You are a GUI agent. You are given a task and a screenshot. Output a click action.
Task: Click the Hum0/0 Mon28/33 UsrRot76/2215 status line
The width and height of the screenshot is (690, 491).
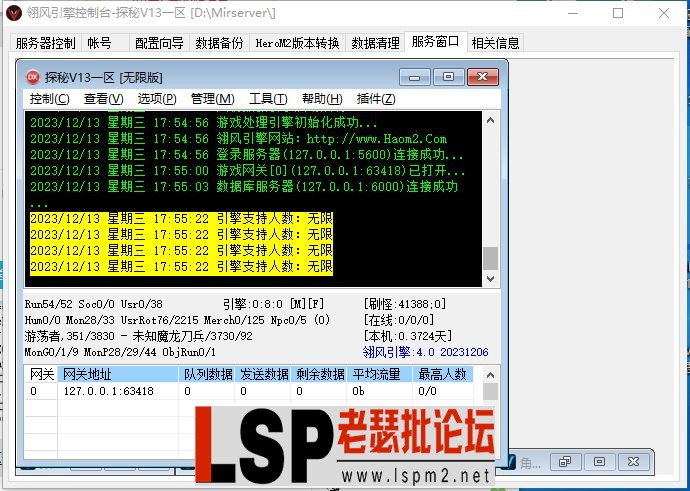click(177, 320)
